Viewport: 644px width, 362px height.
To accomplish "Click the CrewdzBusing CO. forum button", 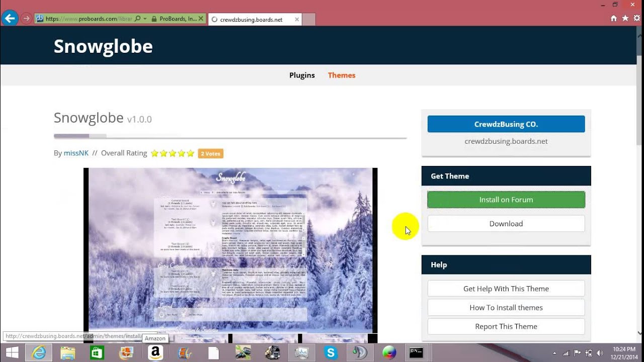I will [506, 124].
